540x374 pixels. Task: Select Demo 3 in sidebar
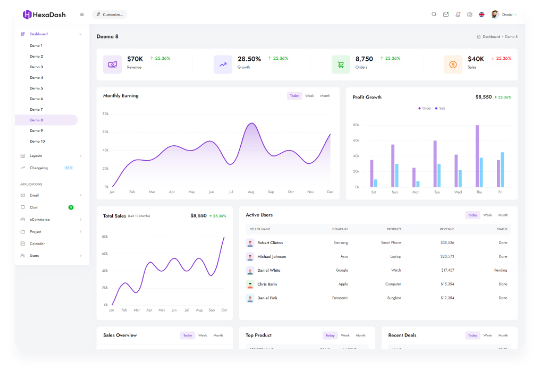click(36, 67)
